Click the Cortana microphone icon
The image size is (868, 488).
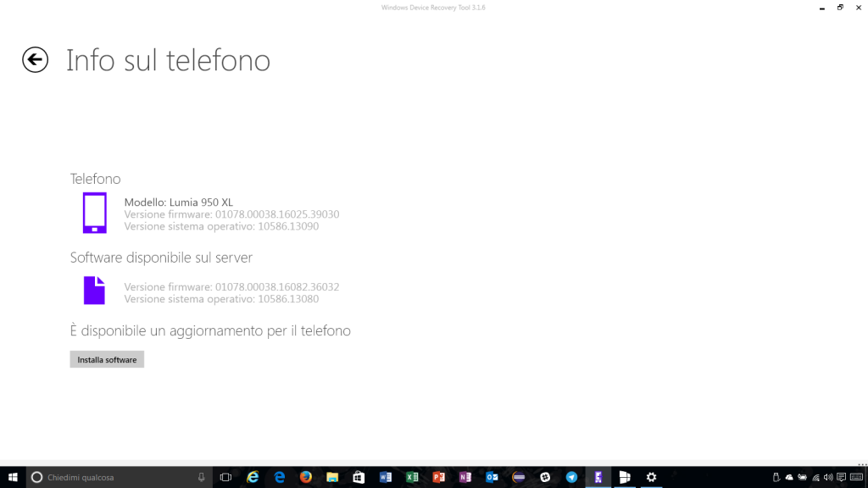click(202, 477)
